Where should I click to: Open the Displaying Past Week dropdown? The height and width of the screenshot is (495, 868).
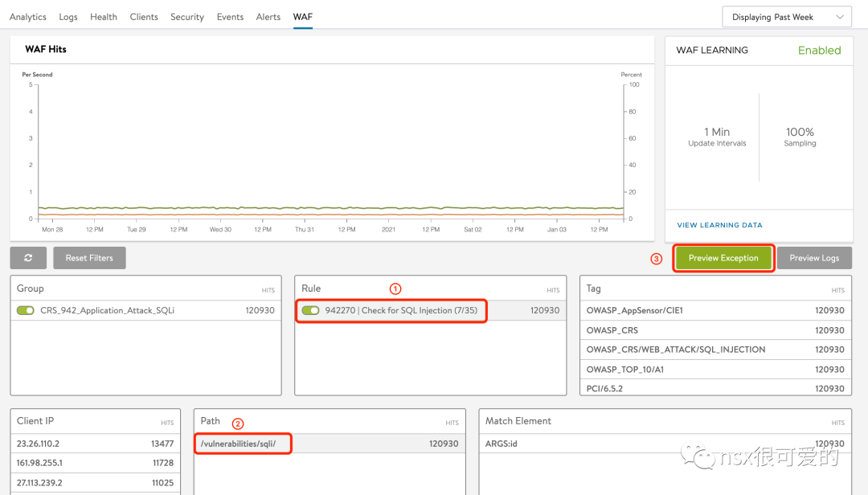[787, 17]
